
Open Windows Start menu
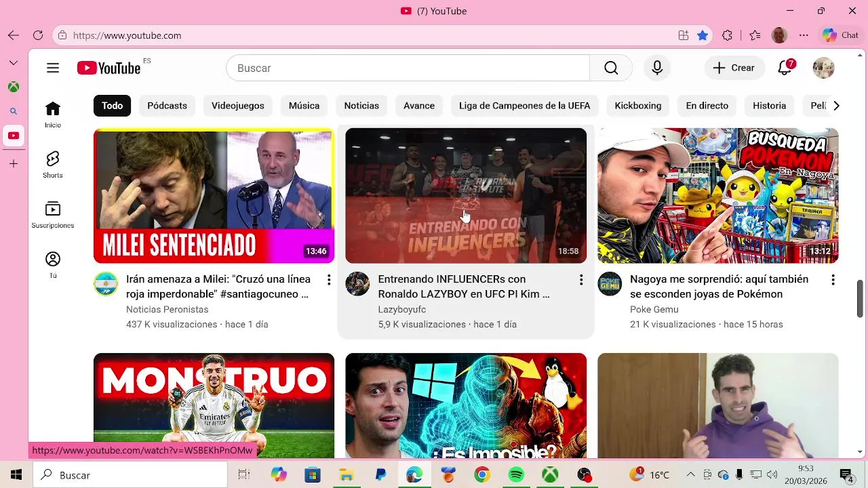16,475
